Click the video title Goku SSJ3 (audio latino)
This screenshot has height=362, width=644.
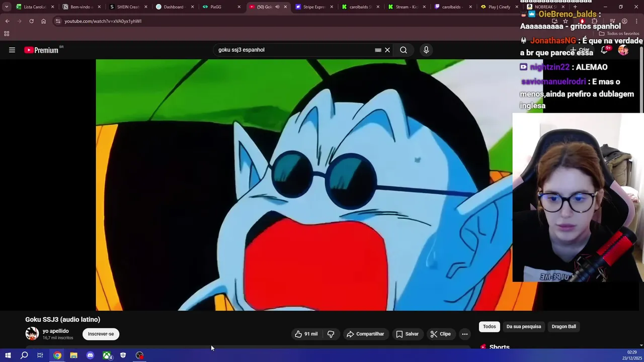(x=62, y=319)
